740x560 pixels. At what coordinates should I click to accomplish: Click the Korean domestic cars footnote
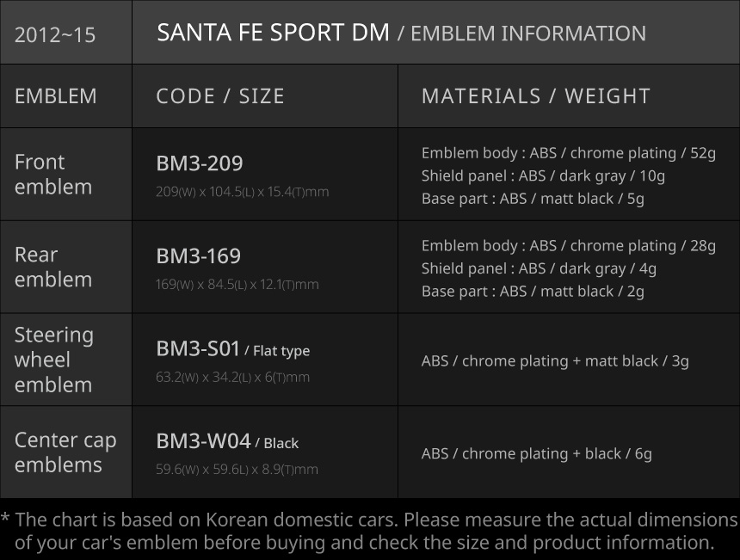click(x=370, y=532)
